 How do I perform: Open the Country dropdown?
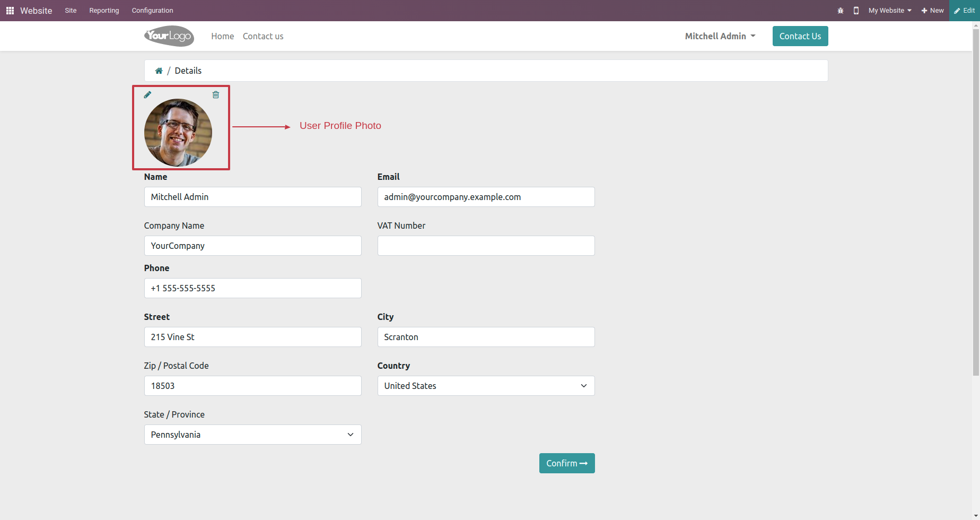pos(486,386)
